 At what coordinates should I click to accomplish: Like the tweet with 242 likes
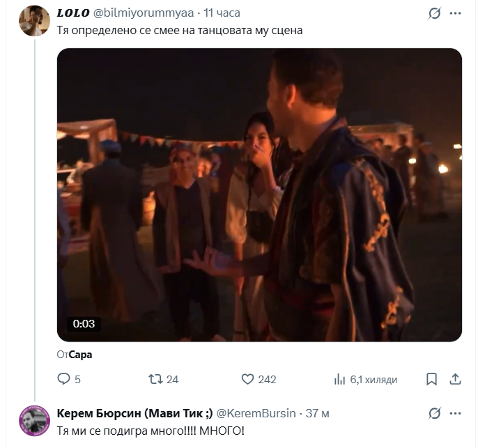(247, 379)
